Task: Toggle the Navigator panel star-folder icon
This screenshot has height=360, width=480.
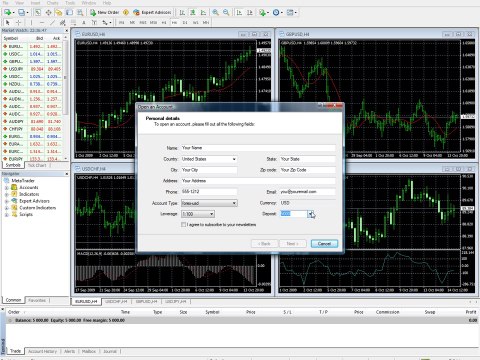Action: tap(59, 12)
